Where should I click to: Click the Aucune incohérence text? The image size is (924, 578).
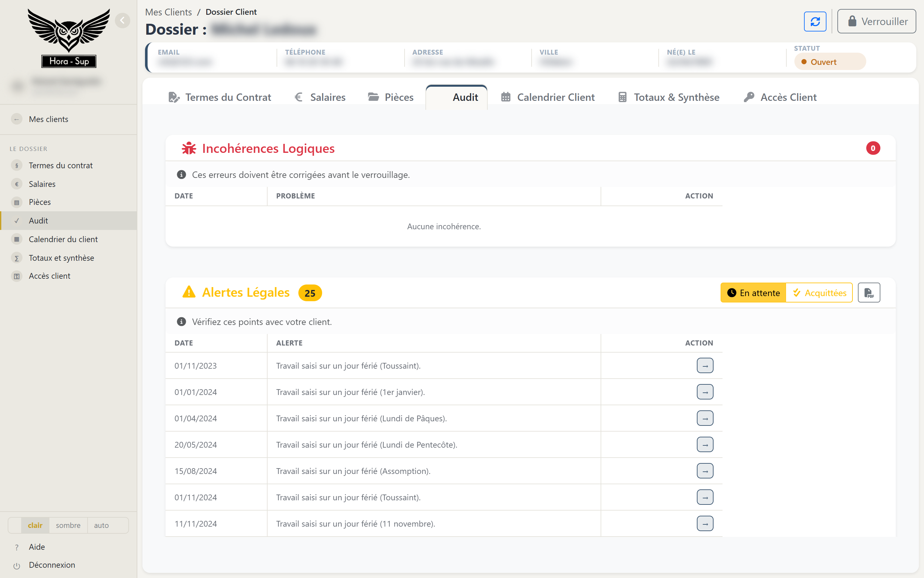[x=444, y=227]
